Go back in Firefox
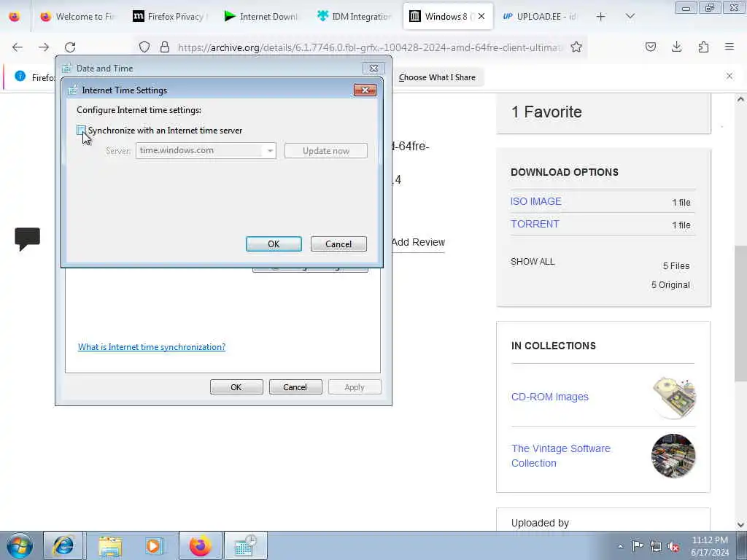The height and width of the screenshot is (560, 747). pos(18,47)
